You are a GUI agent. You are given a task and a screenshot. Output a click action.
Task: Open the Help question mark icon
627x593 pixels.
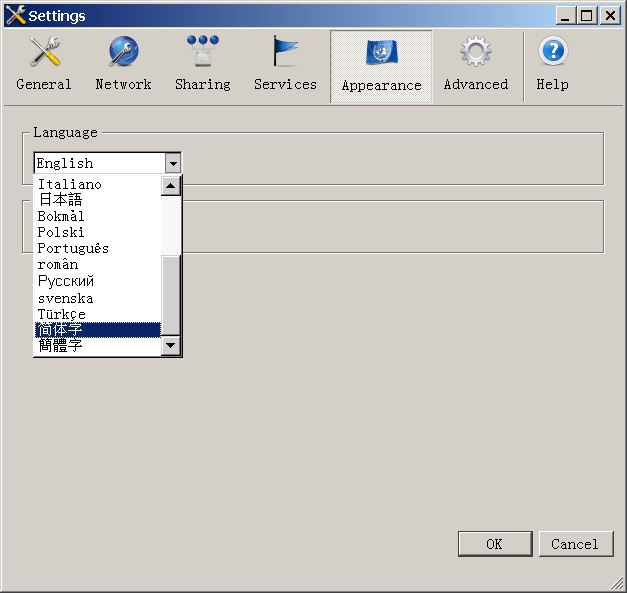coord(552,52)
